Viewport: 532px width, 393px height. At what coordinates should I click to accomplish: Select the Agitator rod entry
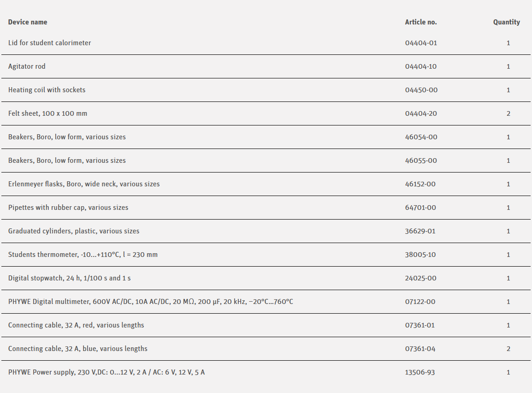[27, 66]
